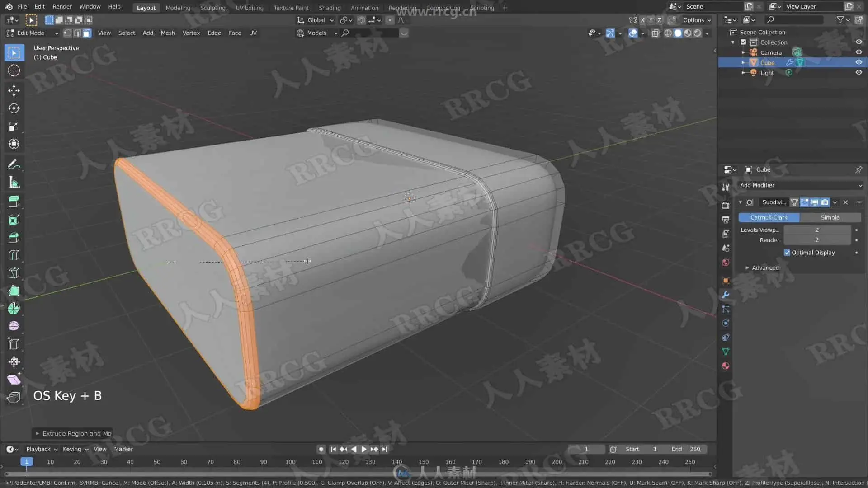Image resolution: width=868 pixels, height=488 pixels.
Task: Toggle visibility of the Camera object
Action: click(859, 52)
